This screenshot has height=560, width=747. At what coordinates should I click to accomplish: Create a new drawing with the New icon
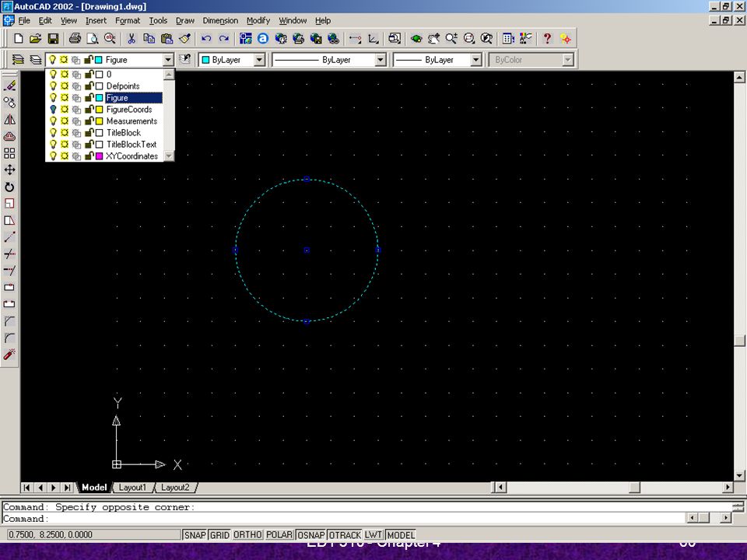click(18, 39)
